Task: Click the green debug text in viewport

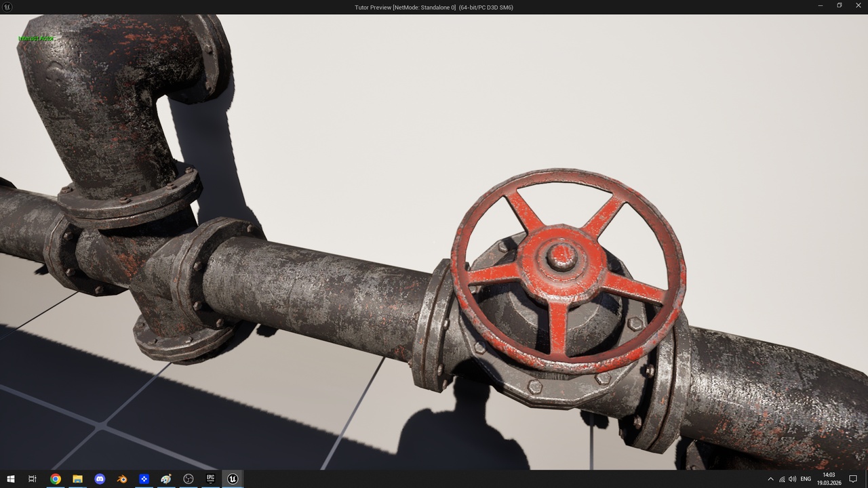Action: point(36,39)
